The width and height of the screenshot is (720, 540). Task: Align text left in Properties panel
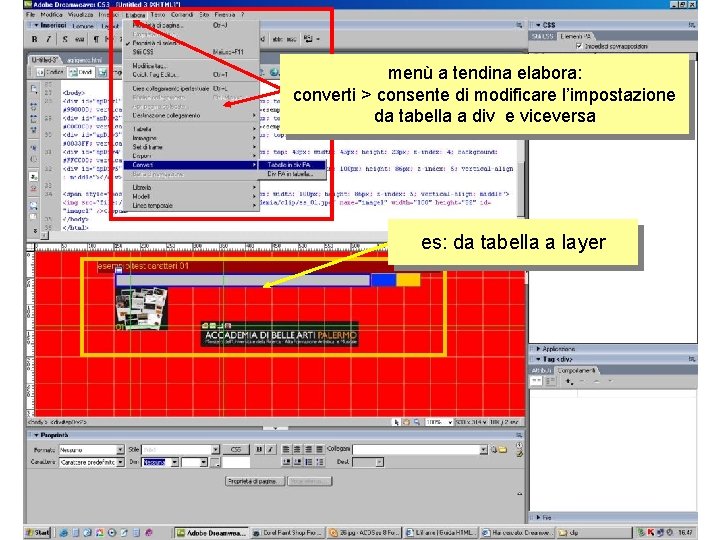pos(286,450)
